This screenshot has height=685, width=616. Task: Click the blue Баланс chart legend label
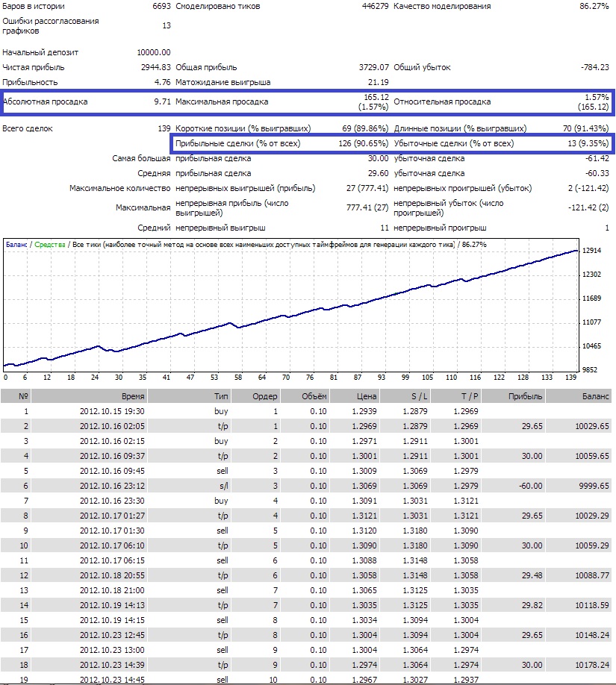tap(16, 244)
